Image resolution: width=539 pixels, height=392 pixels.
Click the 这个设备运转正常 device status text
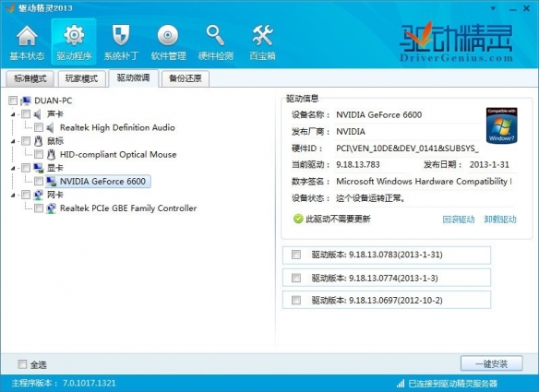(371, 198)
